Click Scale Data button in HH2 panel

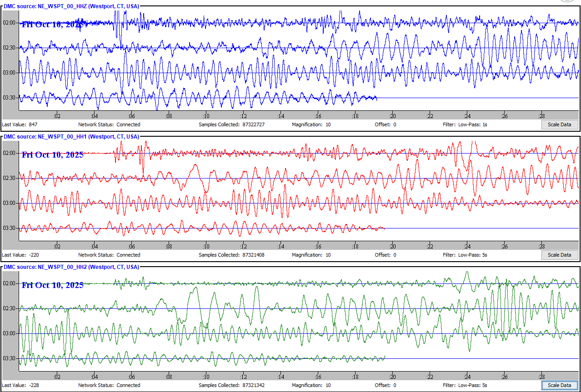click(559, 385)
